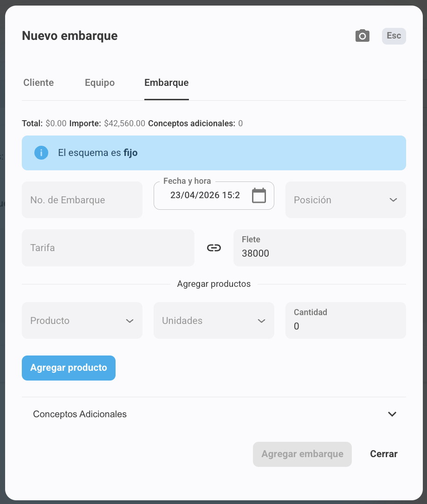The width and height of the screenshot is (427, 504).
Task: Click the Conceptos Adicionales chevron arrow
Action: [x=392, y=414]
